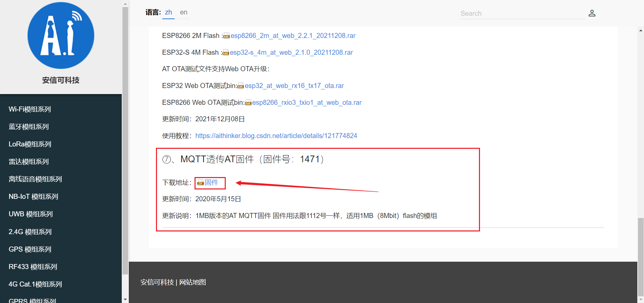This screenshot has width=644, height=303.
Task: Click text 更新时间: 2020年5月15日
Action: [x=202, y=199]
